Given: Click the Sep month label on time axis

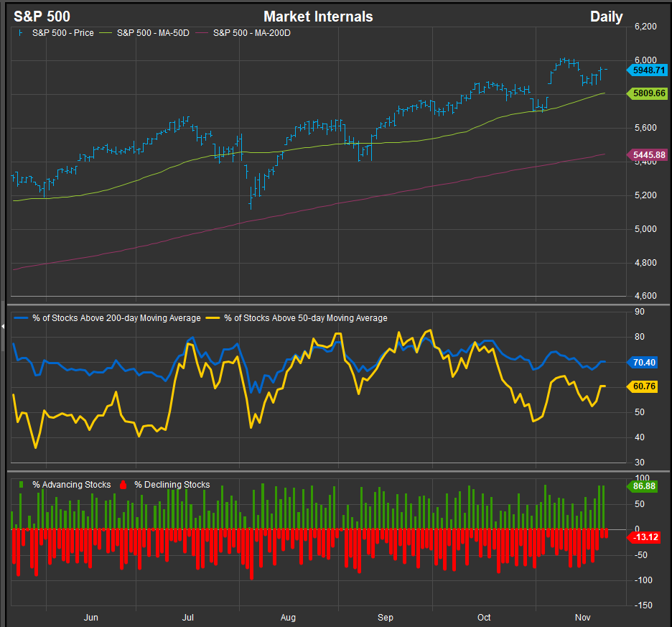Looking at the screenshot, I should pos(386,618).
